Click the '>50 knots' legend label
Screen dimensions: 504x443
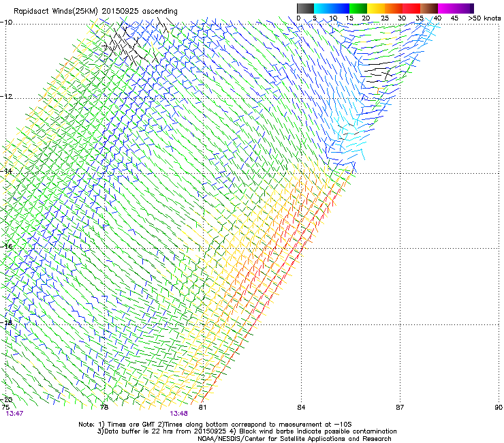point(484,18)
